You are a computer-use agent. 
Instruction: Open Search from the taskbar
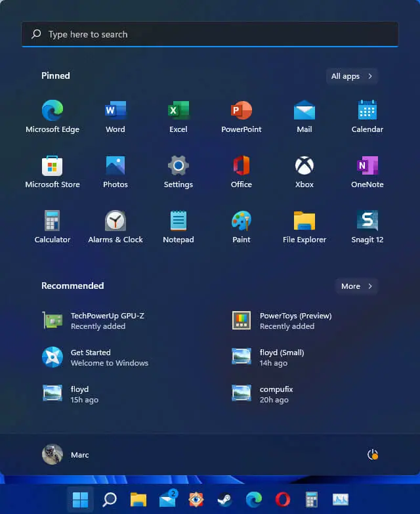pos(110,500)
